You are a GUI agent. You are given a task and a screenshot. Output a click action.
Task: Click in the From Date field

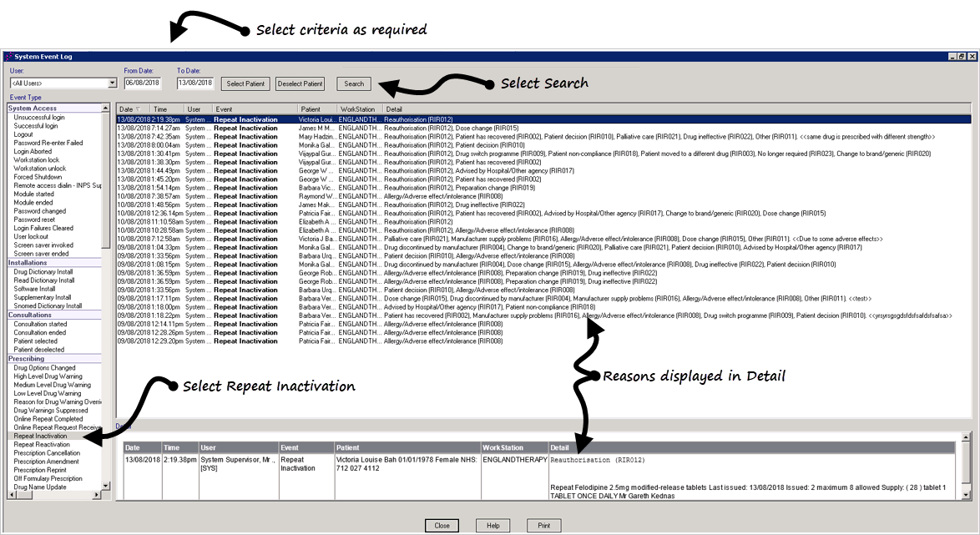click(x=141, y=83)
